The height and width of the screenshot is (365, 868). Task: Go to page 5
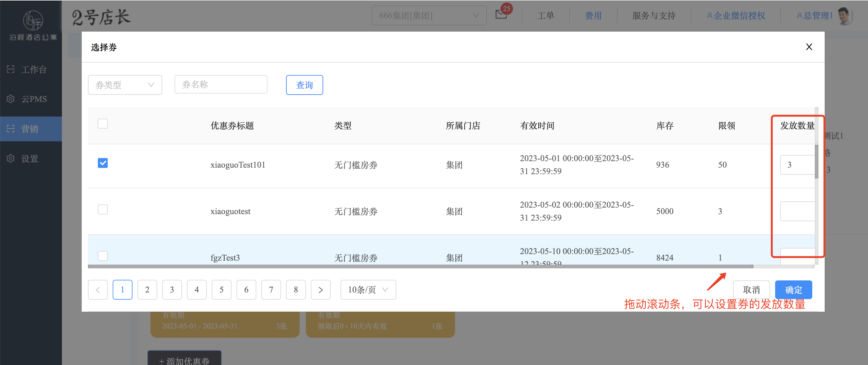click(x=221, y=290)
